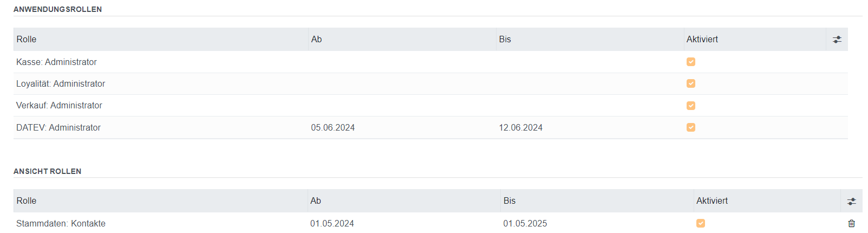Viewport: 868px width, 233px height.
Task: Select the Stammdaten: Kontakte role name
Action: point(61,224)
